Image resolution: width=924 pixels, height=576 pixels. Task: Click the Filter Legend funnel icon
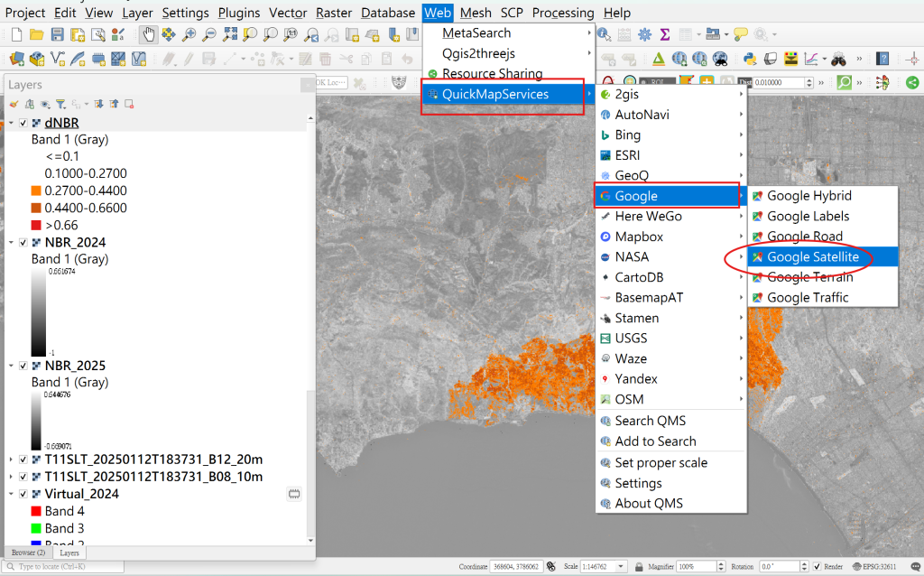(x=60, y=105)
